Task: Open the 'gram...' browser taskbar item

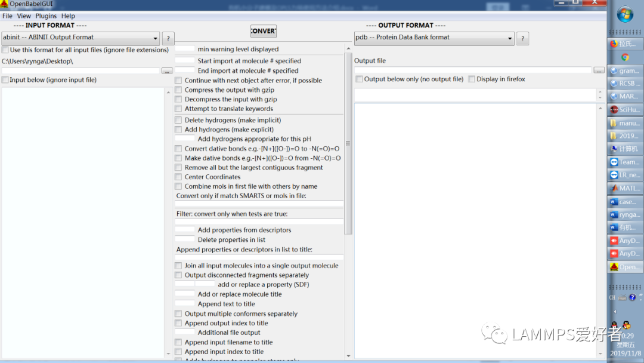Action: [625, 70]
